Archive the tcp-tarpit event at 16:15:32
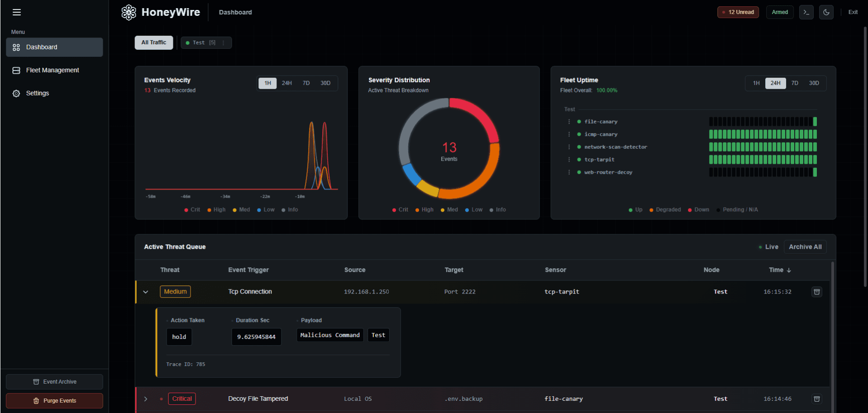This screenshot has height=413, width=868. point(817,292)
